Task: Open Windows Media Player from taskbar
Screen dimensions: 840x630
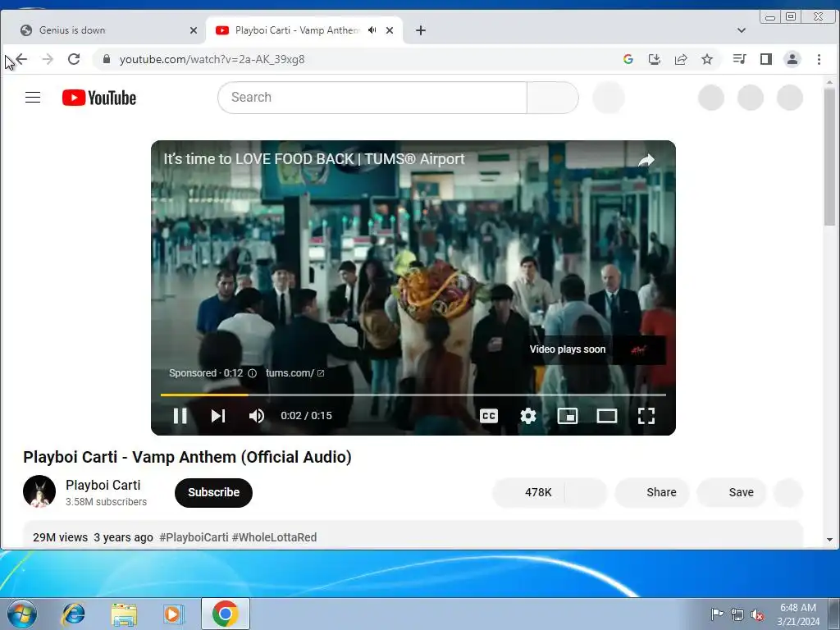Action: click(173, 614)
